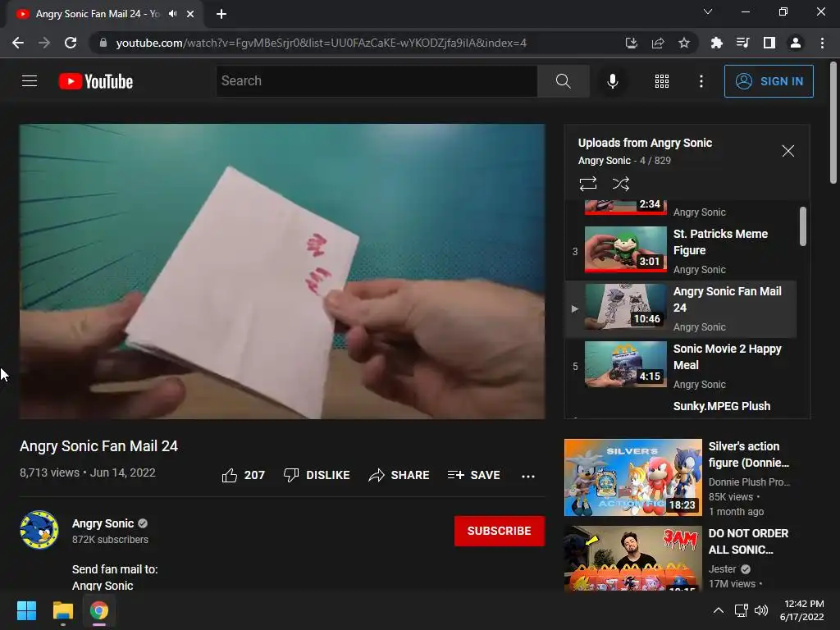
Task: Open YouTube settings three-dot menu
Action: coord(701,81)
